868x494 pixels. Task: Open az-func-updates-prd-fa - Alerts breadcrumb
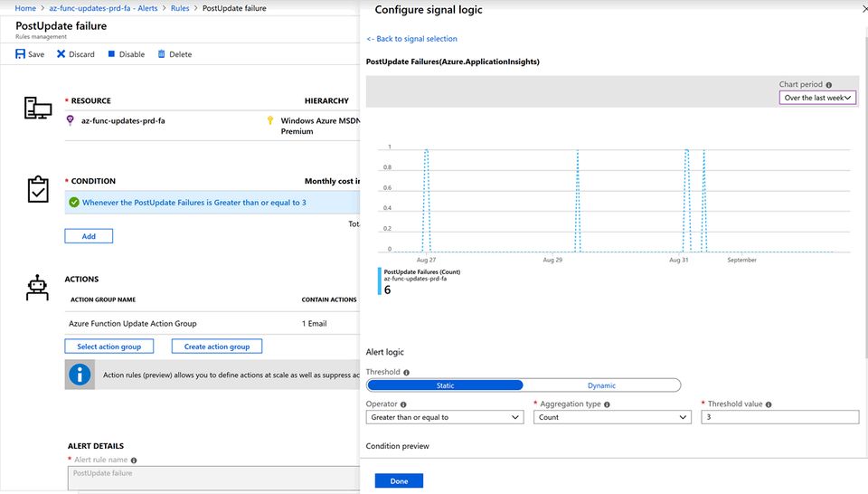coord(103,8)
